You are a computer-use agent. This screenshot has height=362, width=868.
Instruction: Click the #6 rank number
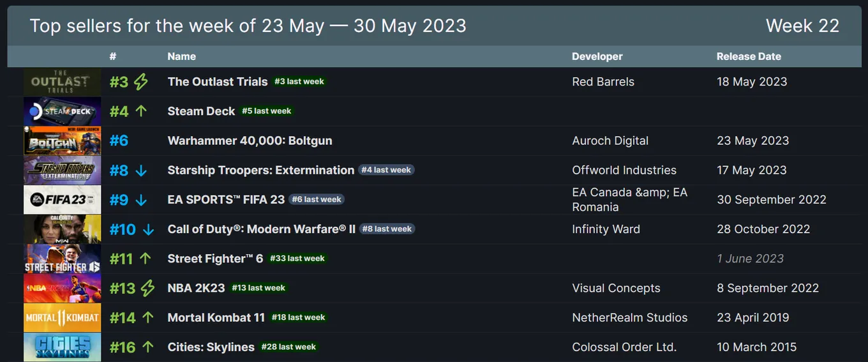coord(119,140)
